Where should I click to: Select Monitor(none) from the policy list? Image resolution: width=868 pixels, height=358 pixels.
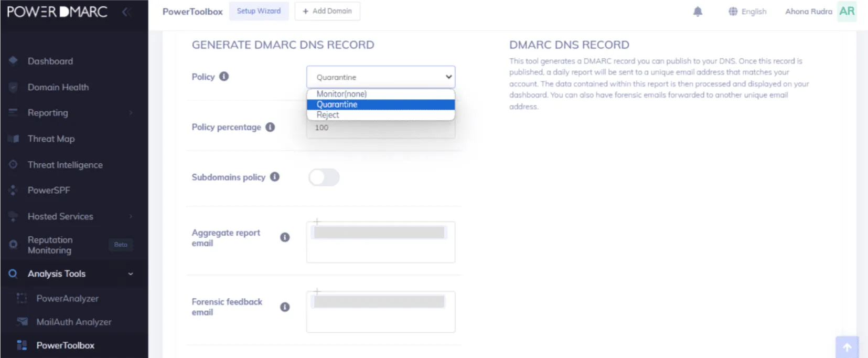pyautogui.click(x=341, y=94)
